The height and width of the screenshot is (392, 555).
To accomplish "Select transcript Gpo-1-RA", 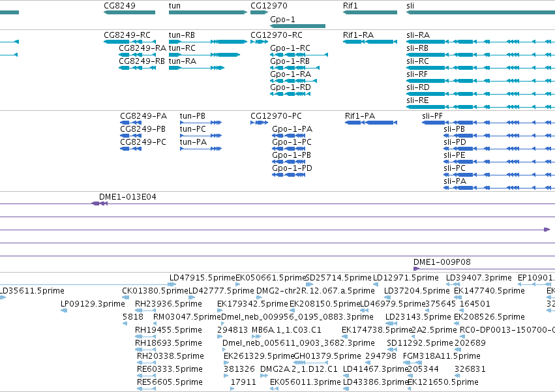I will pyautogui.click(x=293, y=81).
